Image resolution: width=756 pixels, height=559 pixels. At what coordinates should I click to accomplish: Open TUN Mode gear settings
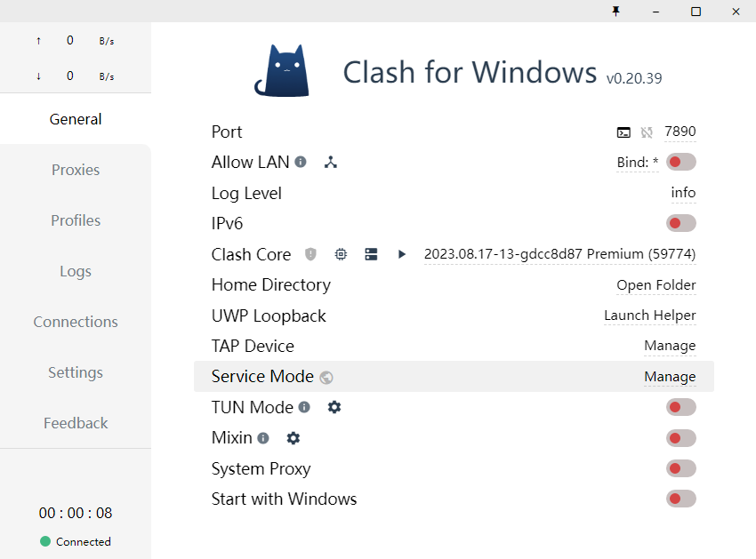[x=334, y=407]
